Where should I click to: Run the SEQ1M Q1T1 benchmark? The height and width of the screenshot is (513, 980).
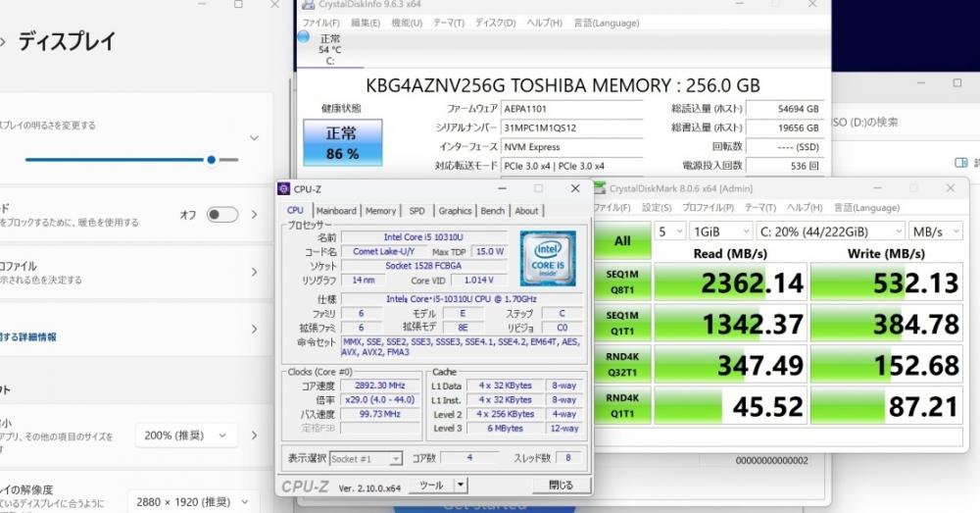pyautogui.click(x=622, y=323)
